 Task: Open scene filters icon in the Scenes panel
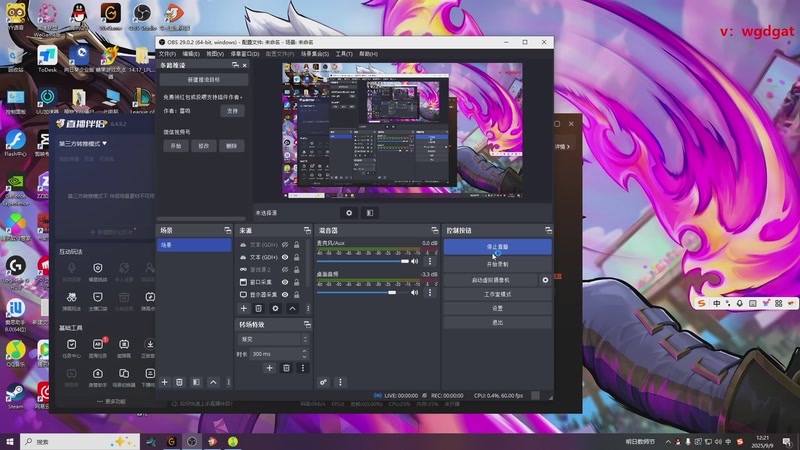point(196,382)
